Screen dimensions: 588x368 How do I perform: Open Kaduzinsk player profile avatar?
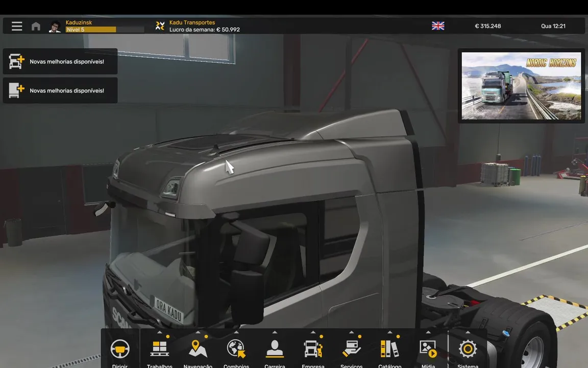point(55,26)
